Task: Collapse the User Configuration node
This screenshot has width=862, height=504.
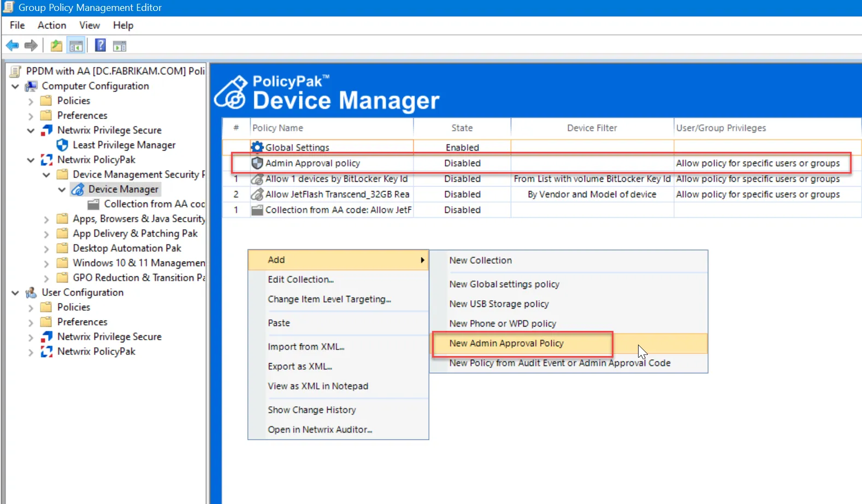Action: [15, 293]
